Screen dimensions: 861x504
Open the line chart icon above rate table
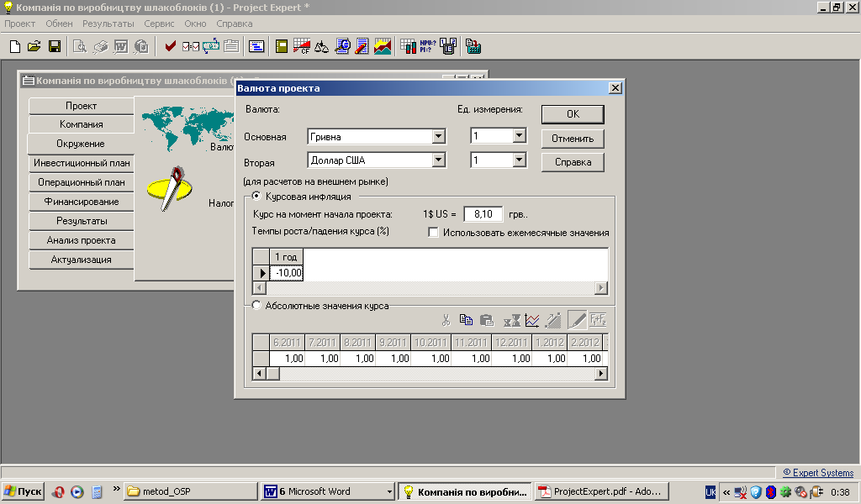click(532, 320)
